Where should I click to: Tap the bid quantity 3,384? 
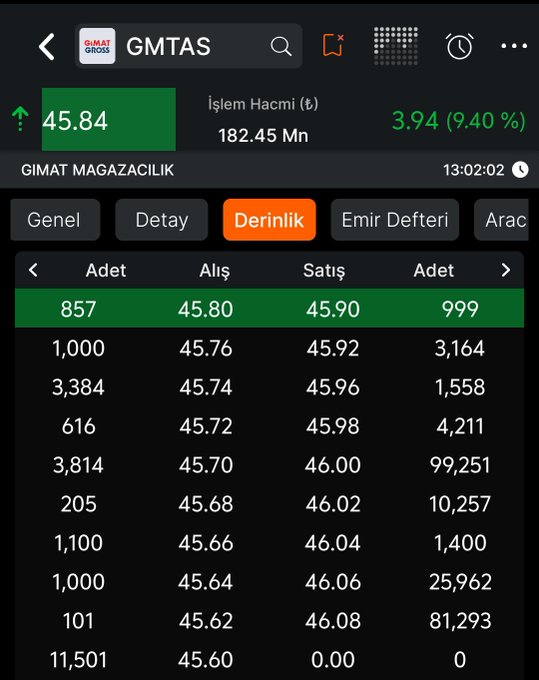click(78, 387)
